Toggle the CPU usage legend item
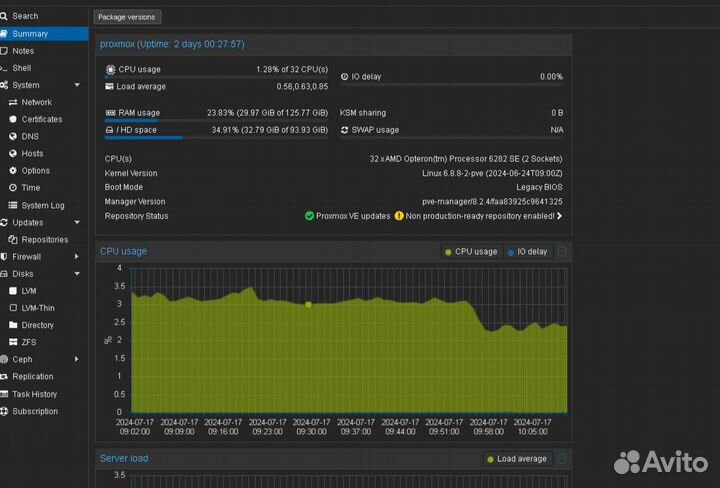Viewport: 720px width, 488px height. coord(471,252)
